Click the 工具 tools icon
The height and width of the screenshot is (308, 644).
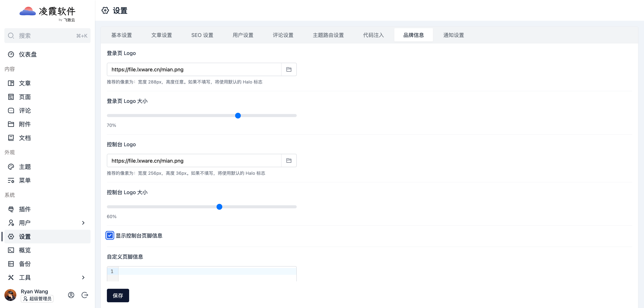11,277
